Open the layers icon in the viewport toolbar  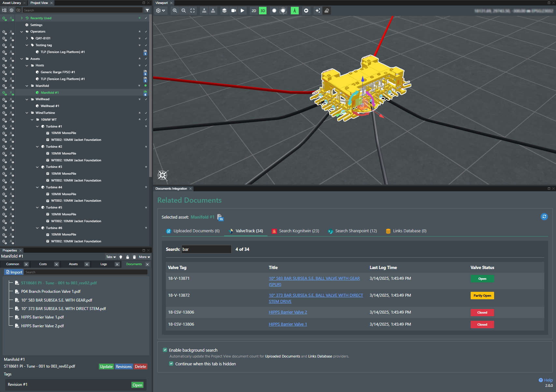(224, 10)
